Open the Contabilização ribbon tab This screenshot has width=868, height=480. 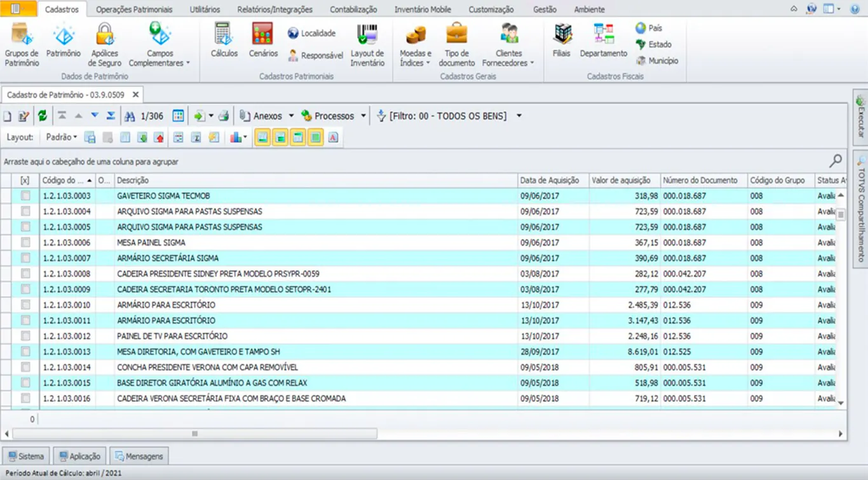tap(353, 10)
